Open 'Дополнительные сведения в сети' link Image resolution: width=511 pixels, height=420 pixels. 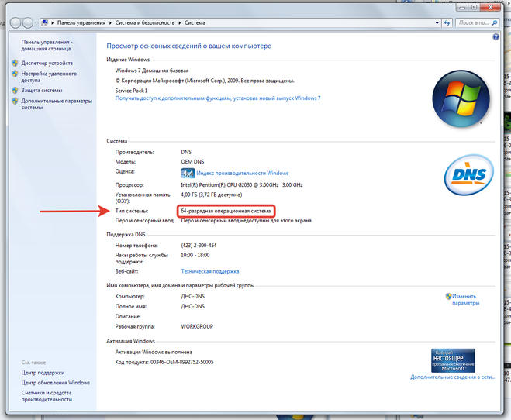[453, 377]
